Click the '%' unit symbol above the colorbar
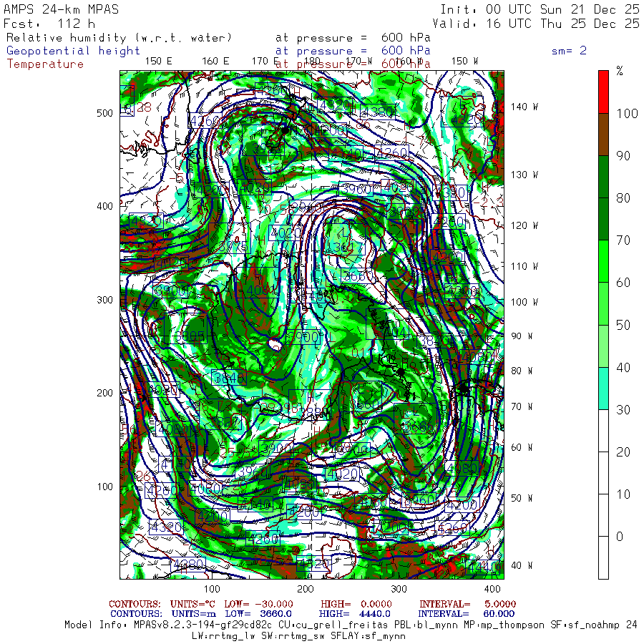Viewport: 644px width, 644px height. pos(620,72)
